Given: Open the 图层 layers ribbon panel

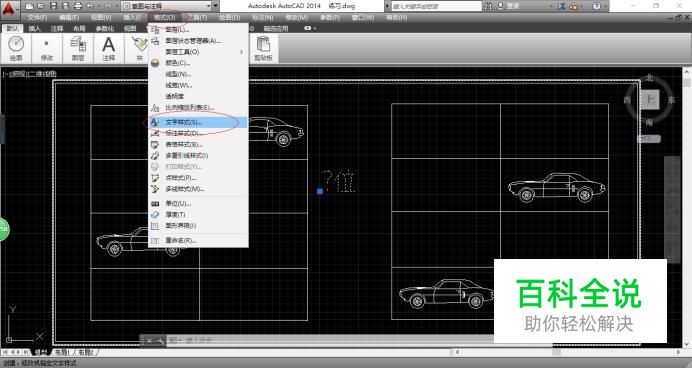Looking at the screenshot, I should tap(78, 49).
